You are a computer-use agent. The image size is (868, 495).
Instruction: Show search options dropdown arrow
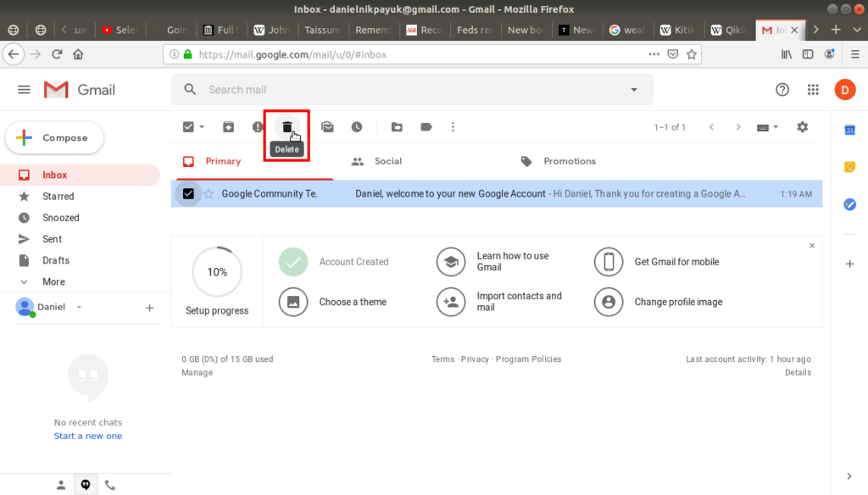pos(634,90)
